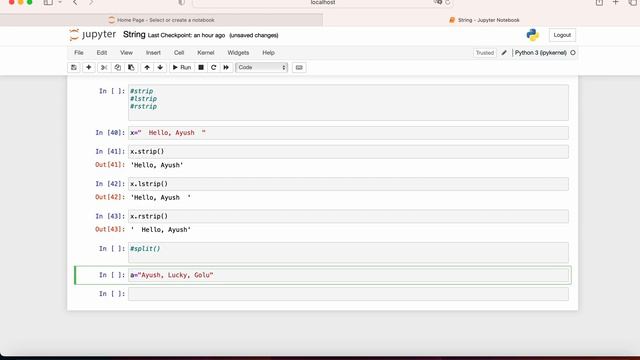Click the localhost address bar
The height and width of the screenshot is (360, 640).
point(322,2)
